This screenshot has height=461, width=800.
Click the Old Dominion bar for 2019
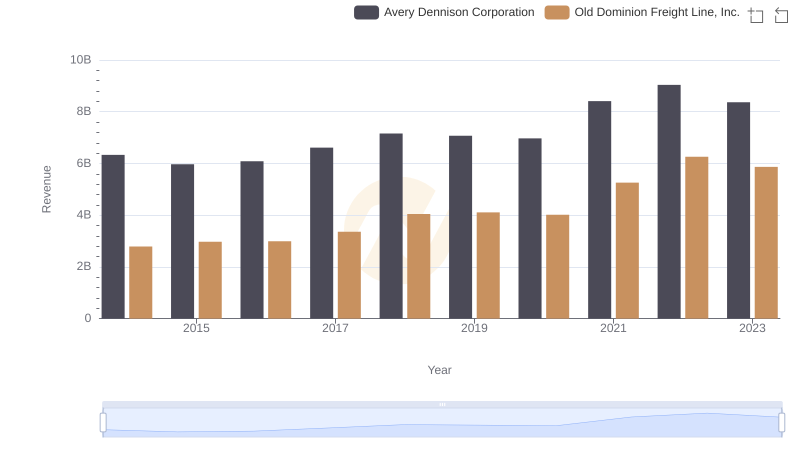pos(488,266)
